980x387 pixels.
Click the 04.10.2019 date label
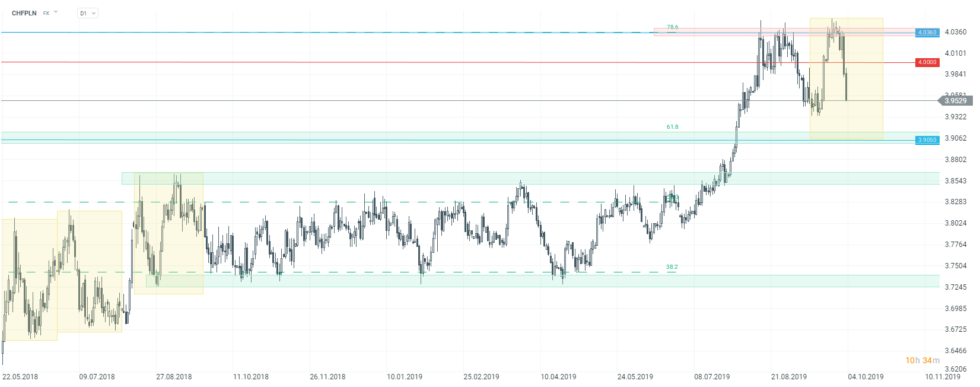pos(866,377)
